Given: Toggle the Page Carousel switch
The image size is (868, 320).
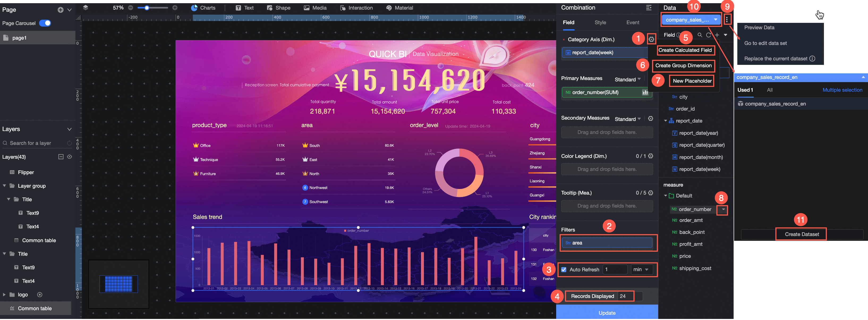Looking at the screenshot, I should (x=45, y=23).
